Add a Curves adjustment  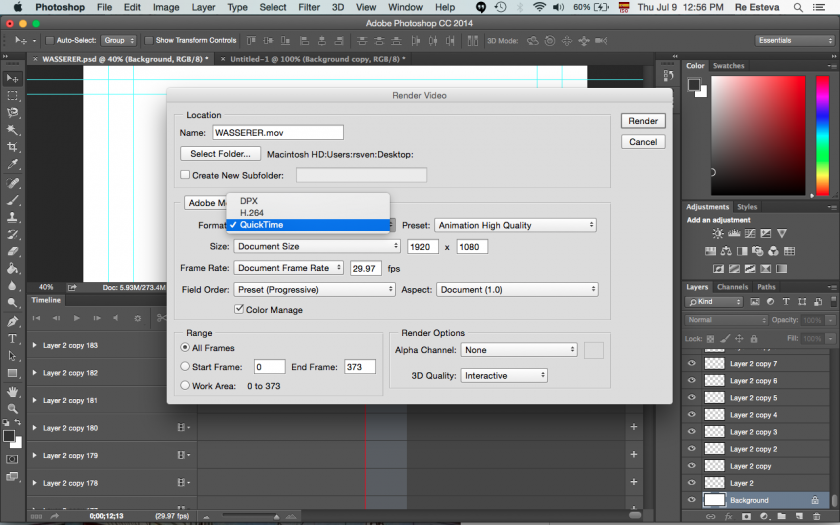click(x=750, y=234)
